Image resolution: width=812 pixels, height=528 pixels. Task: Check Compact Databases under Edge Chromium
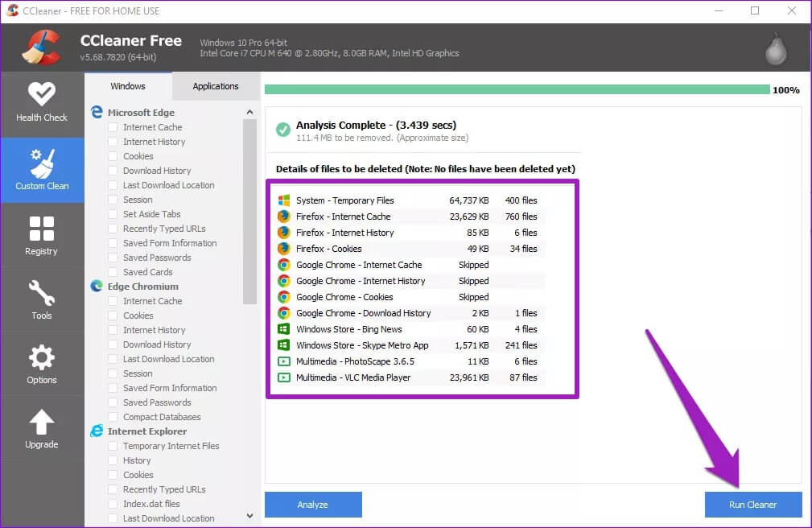point(113,417)
